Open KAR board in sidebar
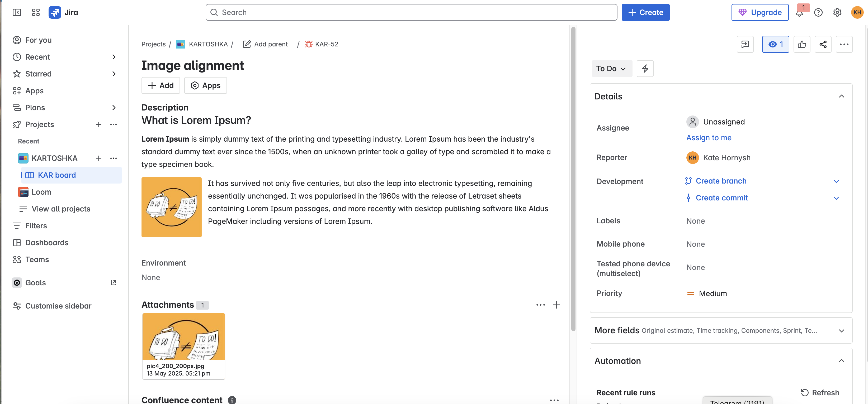868x404 pixels. click(x=56, y=175)
